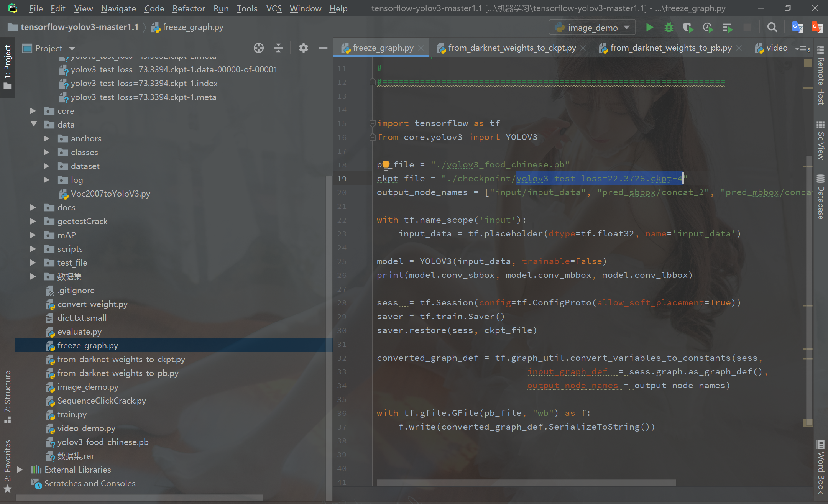Screen dimensions: 828x504
Task: Click the green Run button
Action: (x=649, y=28)
